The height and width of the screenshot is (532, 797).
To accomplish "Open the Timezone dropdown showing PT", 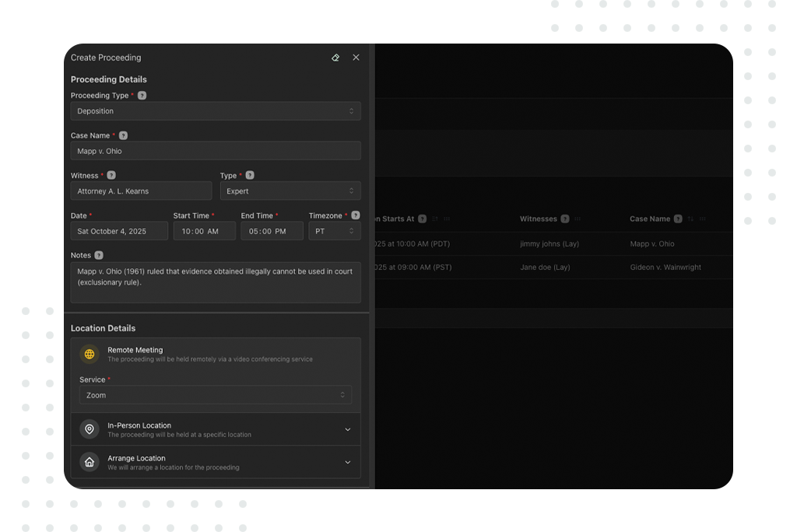I will (334, 231).
